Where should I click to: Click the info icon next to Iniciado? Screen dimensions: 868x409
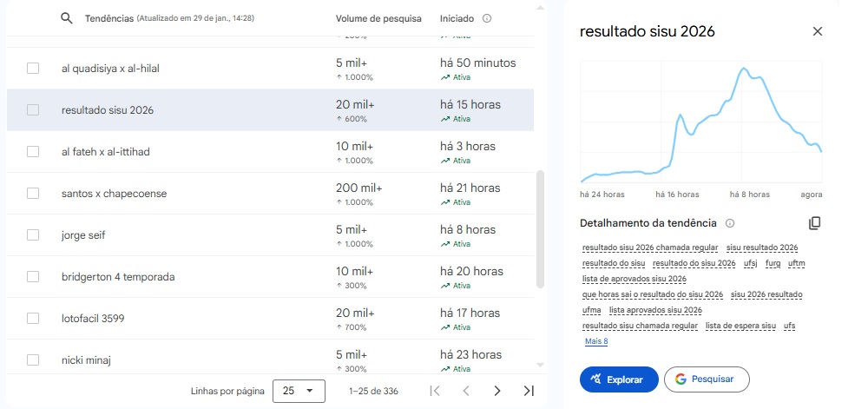[486, 18]
